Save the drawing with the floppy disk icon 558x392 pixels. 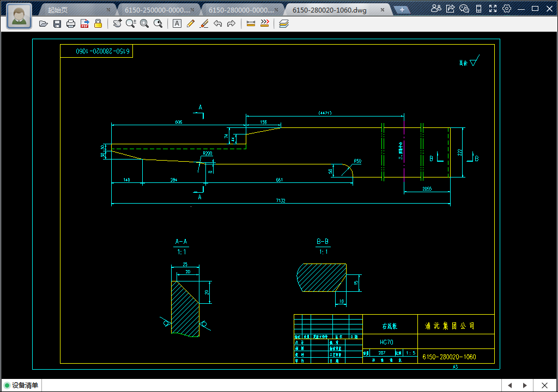57,23
